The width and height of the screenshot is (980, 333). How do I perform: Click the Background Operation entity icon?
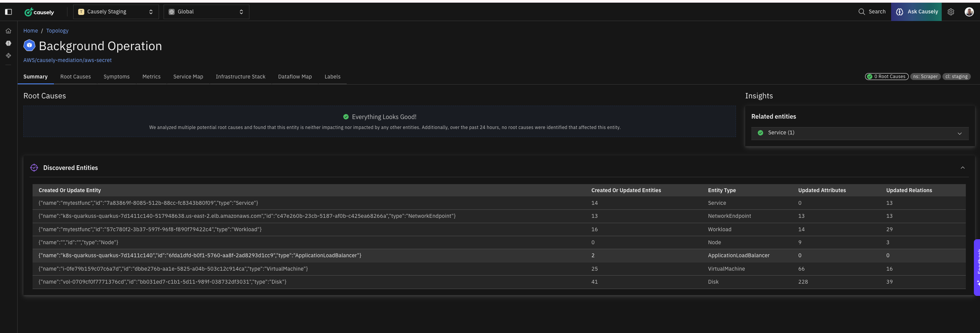29,46
